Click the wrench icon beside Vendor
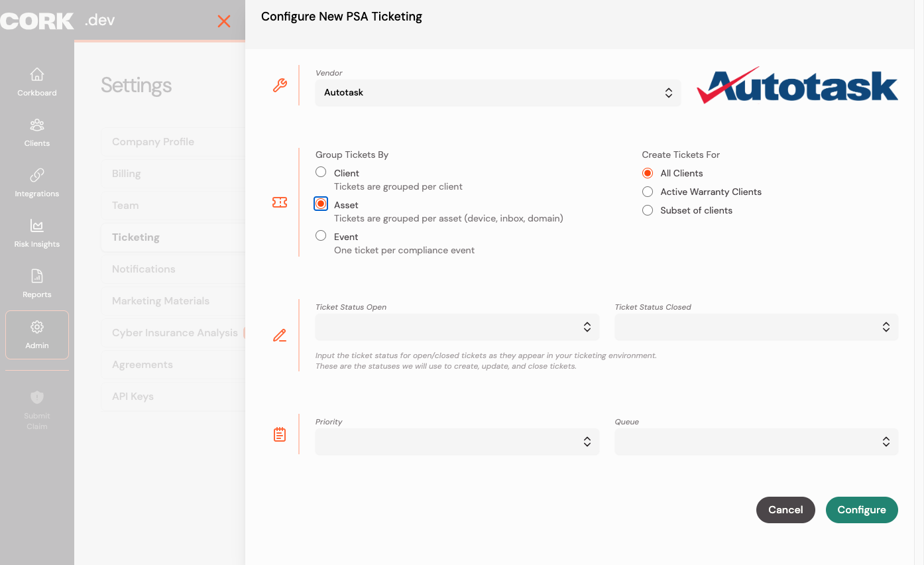924x565 pixels. (280, 86)
